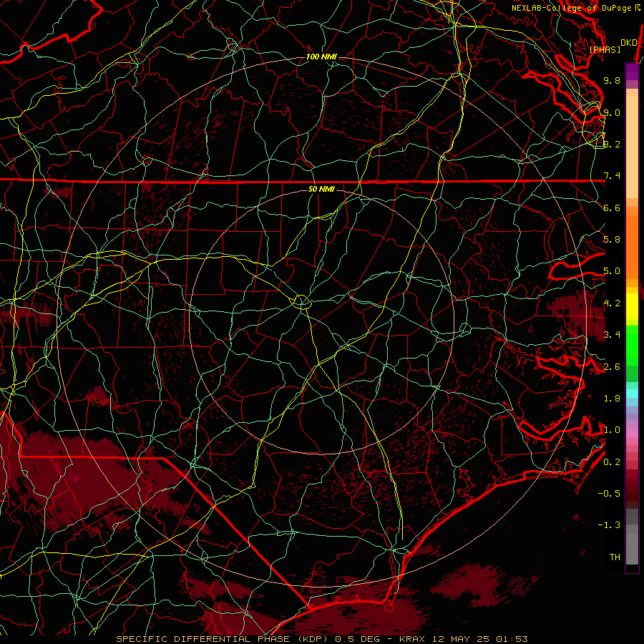This screenshot has width=644, height=644.
Task: Click the purple swatch atop color bar
Action: [632, 72]
